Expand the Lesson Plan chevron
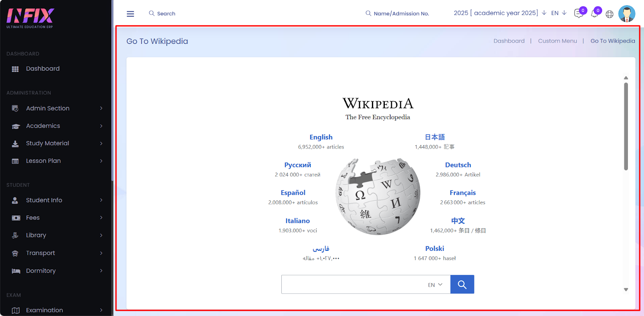This screenshot has width=644, height=316. click(x=101, y=161)
